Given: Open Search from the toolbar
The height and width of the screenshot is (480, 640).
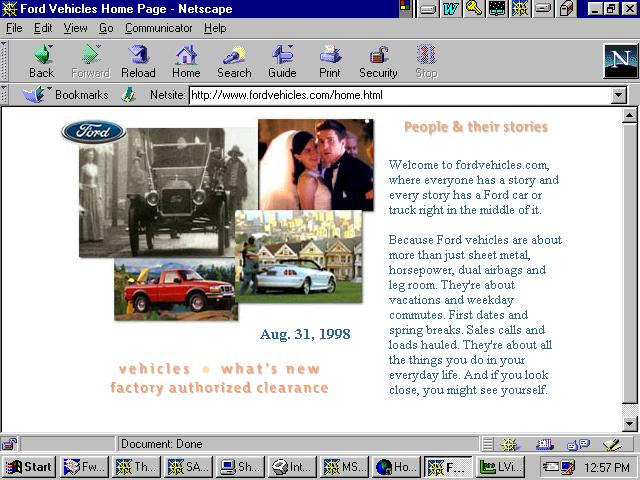Looking at the screenshot, I should pos(234,61).
